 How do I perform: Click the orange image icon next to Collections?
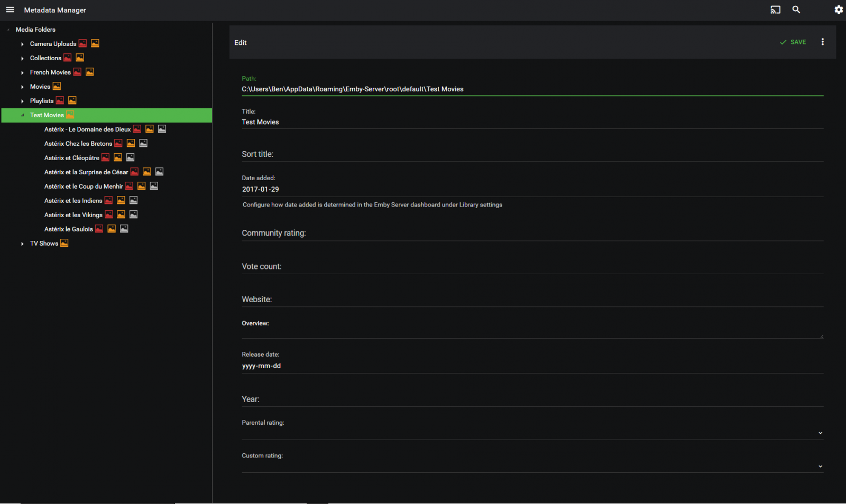tap(79, 57)
